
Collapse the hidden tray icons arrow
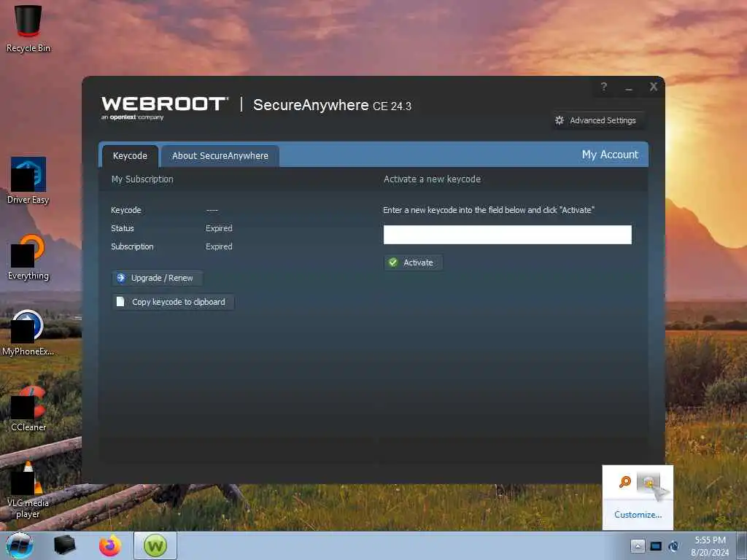pyautogui.click(x=638, y=546)
